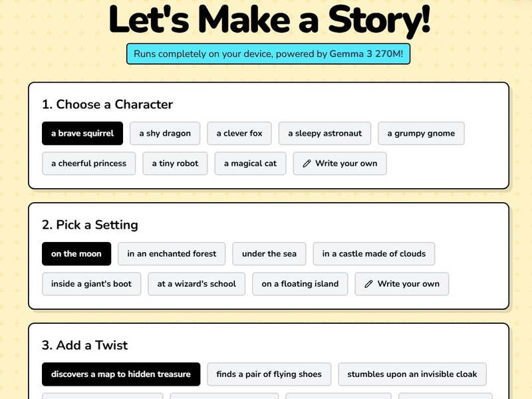Select the character 'a shy dragon'
Screen dimensions: 532x399
[x=165, y=133]
